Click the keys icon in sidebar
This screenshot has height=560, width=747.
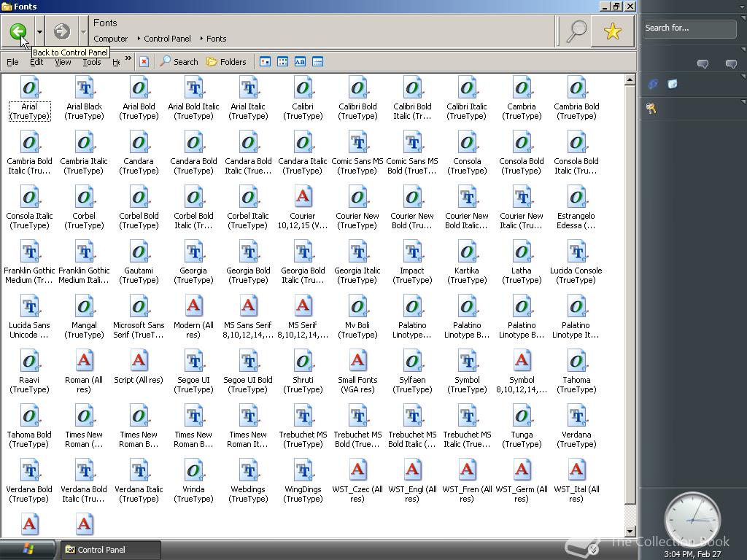[651, 109]
